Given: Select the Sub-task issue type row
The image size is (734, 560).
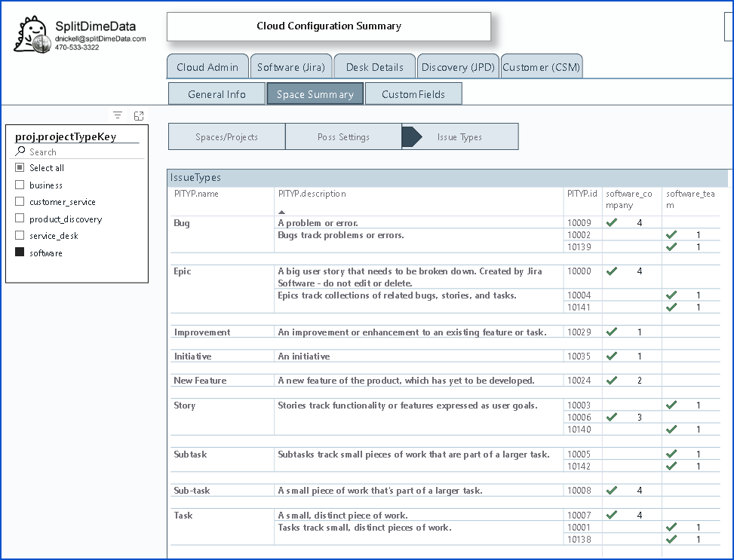Looking at the screenshot, I should pos(192,491).
